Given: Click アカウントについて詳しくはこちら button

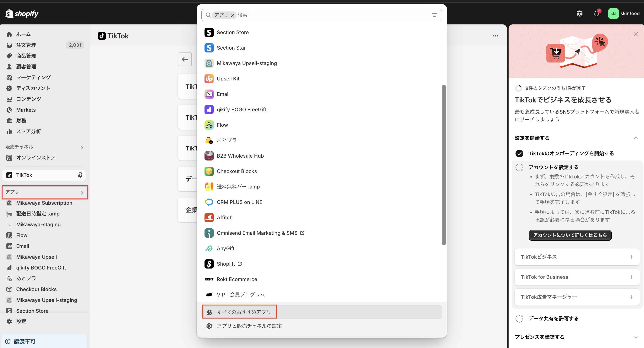Looking at the screenshot, I should (x=570, y=235).
